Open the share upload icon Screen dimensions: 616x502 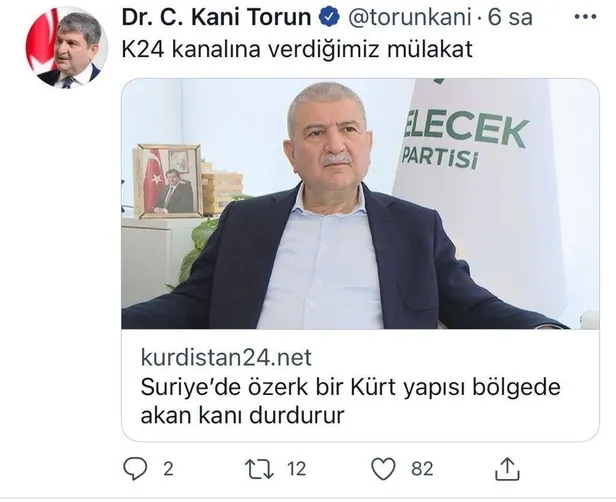tap(507, 469)
